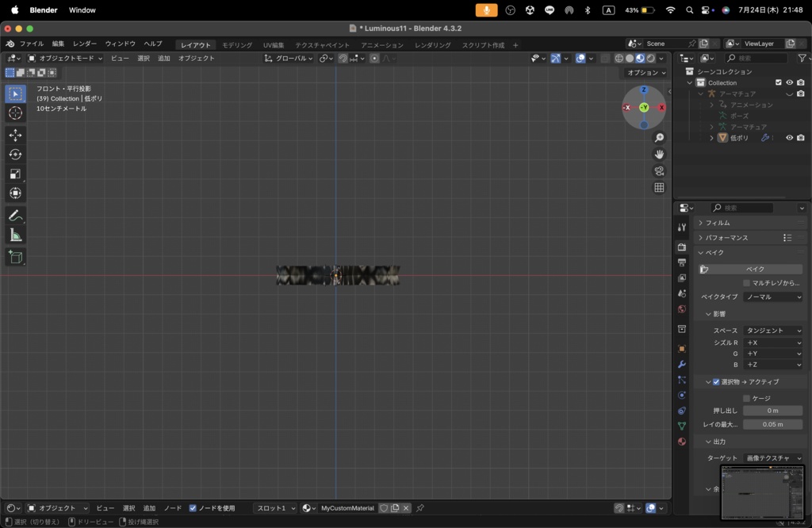Switch to orthographic grid view toggle
Screen dimensions: 812x528
pos(659,188)
